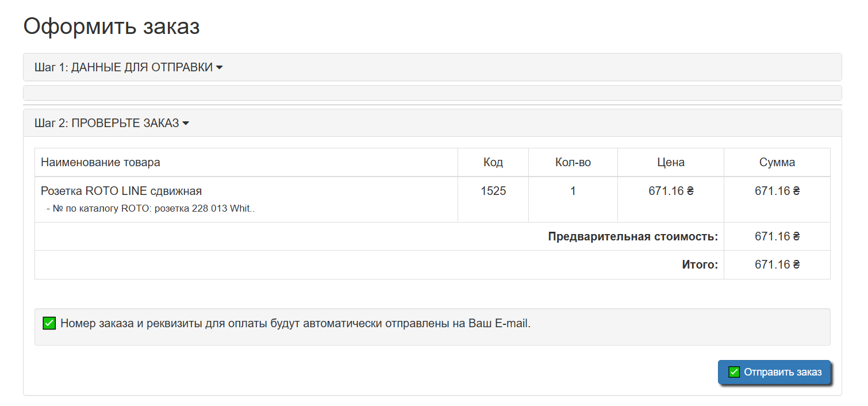
Task: Toggle the checkbox about order number e-mail notification
Action: pos(48,323)
